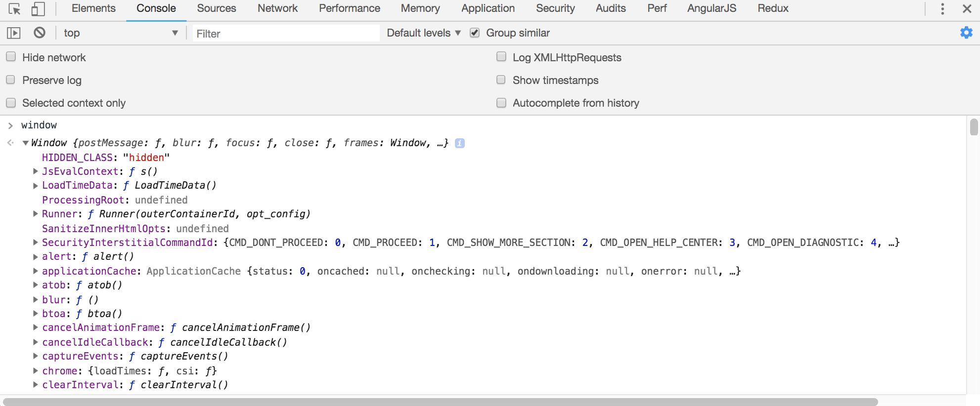The image size is (980, 406).
Task: Click the console Filter input field
Action: click(286, 34)
